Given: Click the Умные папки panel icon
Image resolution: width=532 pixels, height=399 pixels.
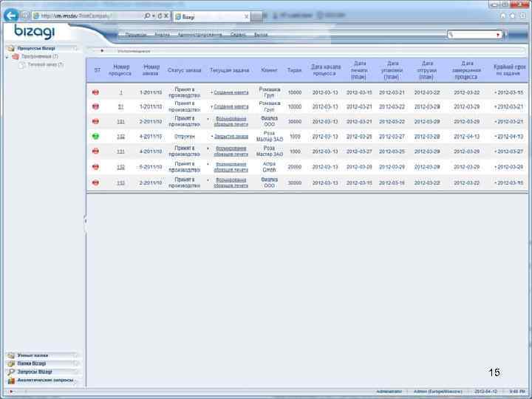Looking at the screenshot, I should (11, 355).
